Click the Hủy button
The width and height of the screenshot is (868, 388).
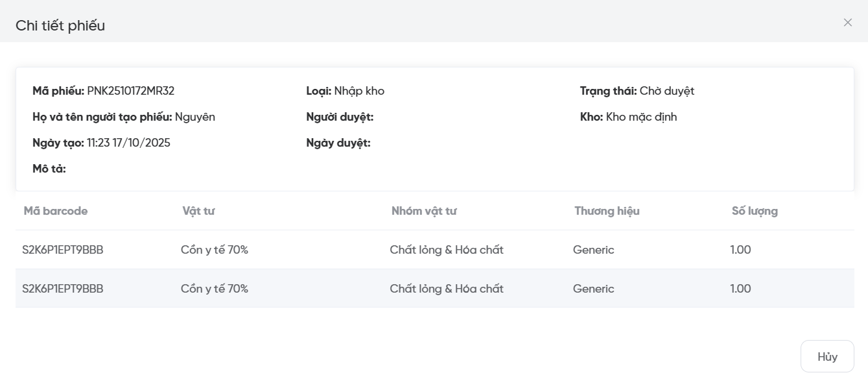[827, 356]
